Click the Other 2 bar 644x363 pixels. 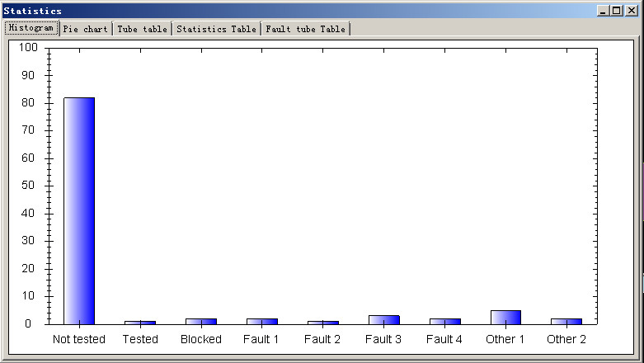(x=566, y=322)
